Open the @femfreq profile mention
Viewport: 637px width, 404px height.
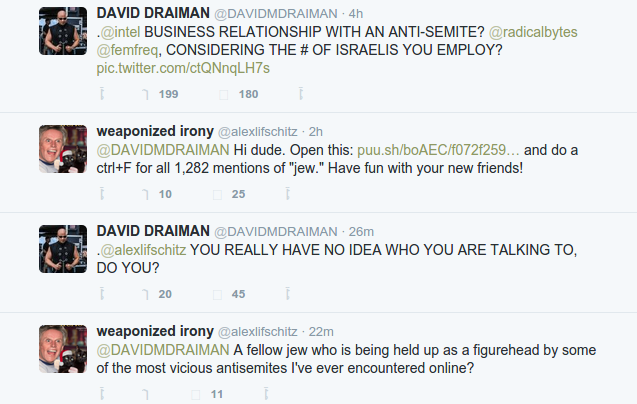tap(127, 50)
